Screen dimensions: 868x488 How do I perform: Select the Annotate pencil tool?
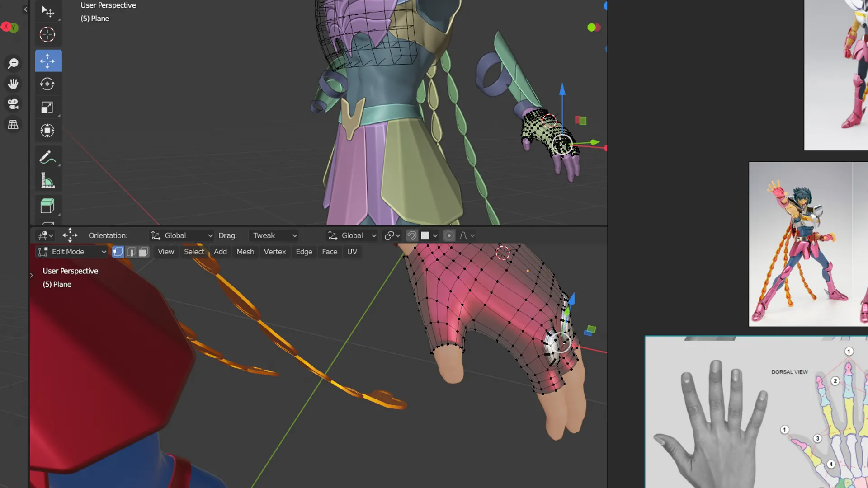(x=47, y=157)
